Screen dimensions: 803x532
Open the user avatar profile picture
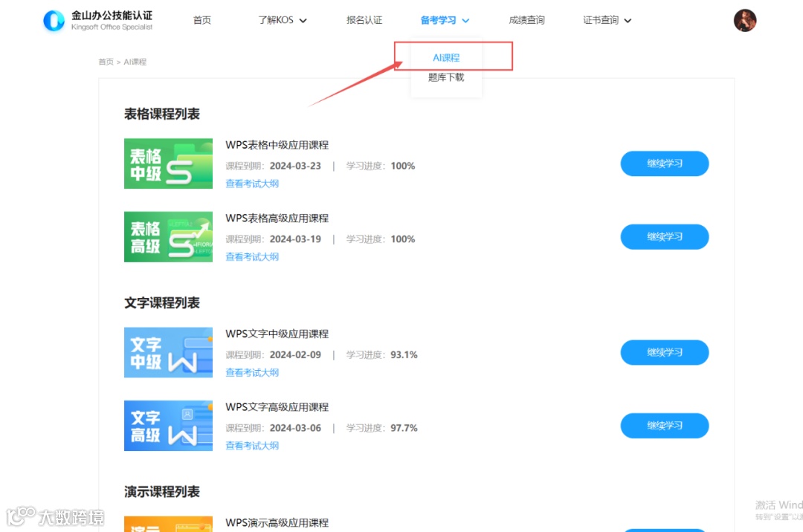tap(744, 21)
